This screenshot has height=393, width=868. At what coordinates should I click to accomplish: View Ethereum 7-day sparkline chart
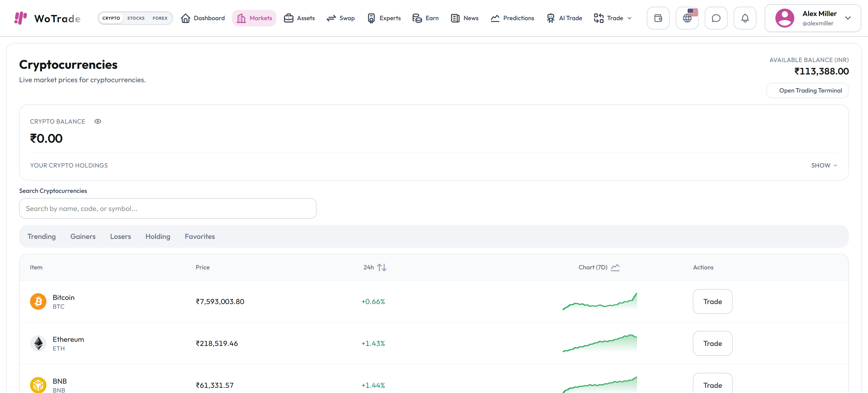pyautogui.click(x=600, y=343)
